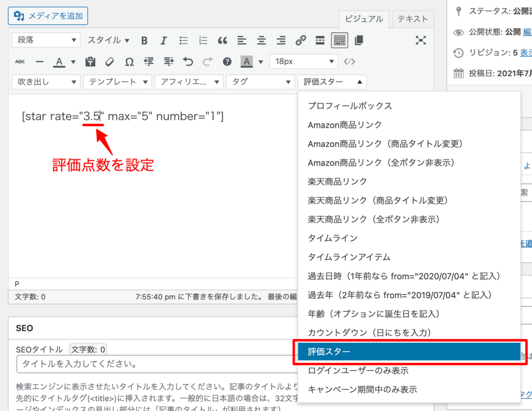
Task: Open the background color picker arrow
Action: [x=261, y=62]
